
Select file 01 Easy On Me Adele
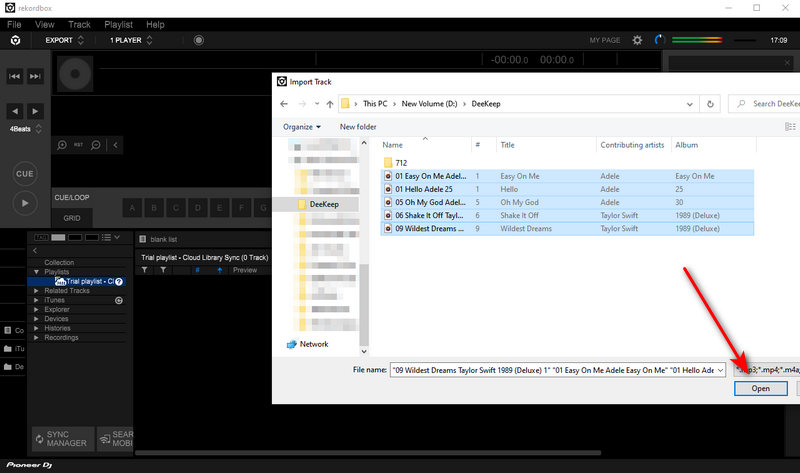(x=567, y=176)
